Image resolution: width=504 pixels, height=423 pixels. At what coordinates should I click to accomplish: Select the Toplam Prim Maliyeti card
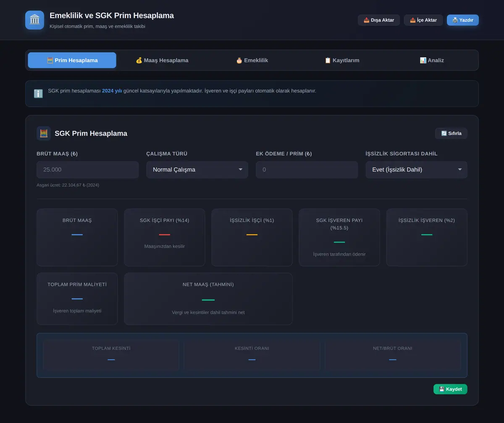(x=77, y=299)
